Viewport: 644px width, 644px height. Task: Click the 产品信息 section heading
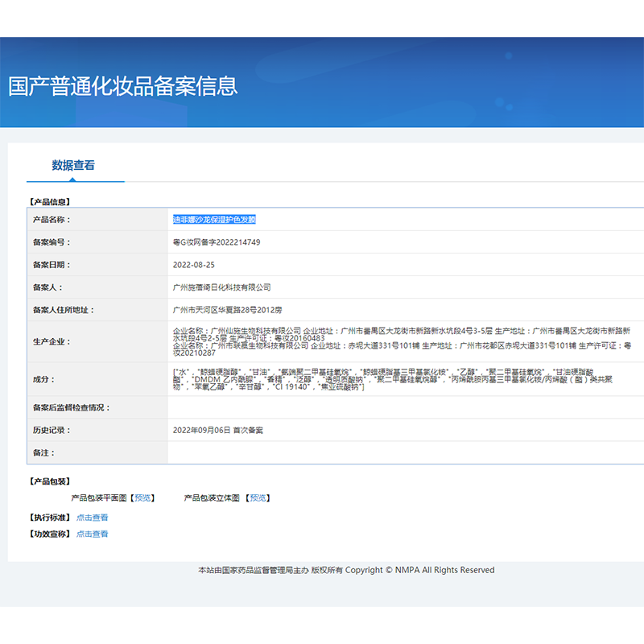[x=50, y=202]
